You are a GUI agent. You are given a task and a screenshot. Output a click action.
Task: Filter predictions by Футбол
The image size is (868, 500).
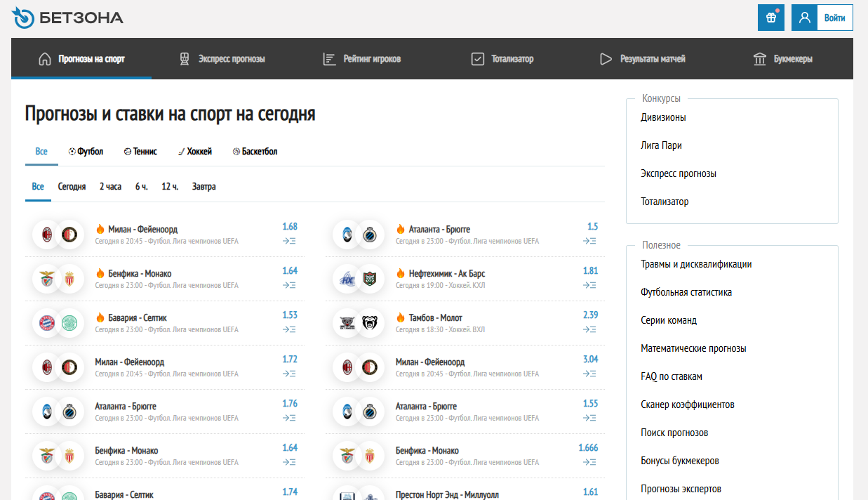click(86, 152)
